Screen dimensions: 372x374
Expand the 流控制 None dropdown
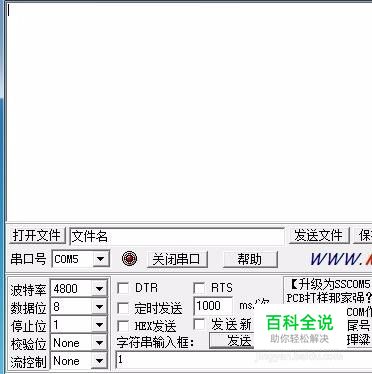point(99,361)
